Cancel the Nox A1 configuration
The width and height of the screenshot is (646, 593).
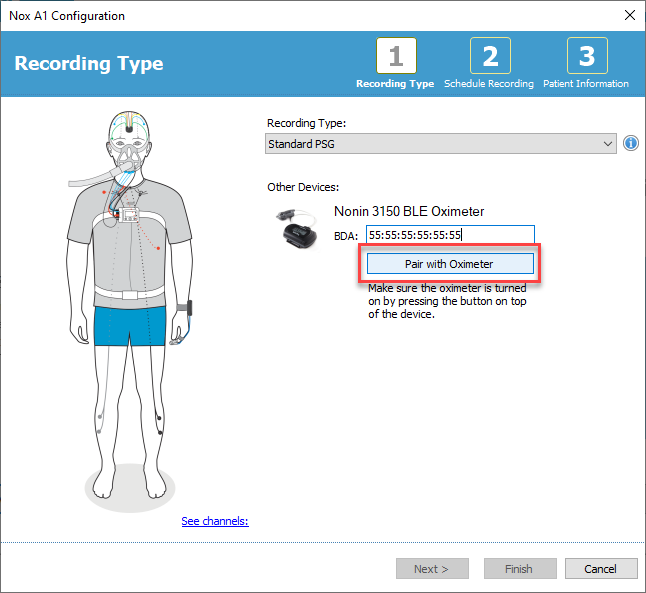pyautogui.click(x=601, y=569)
